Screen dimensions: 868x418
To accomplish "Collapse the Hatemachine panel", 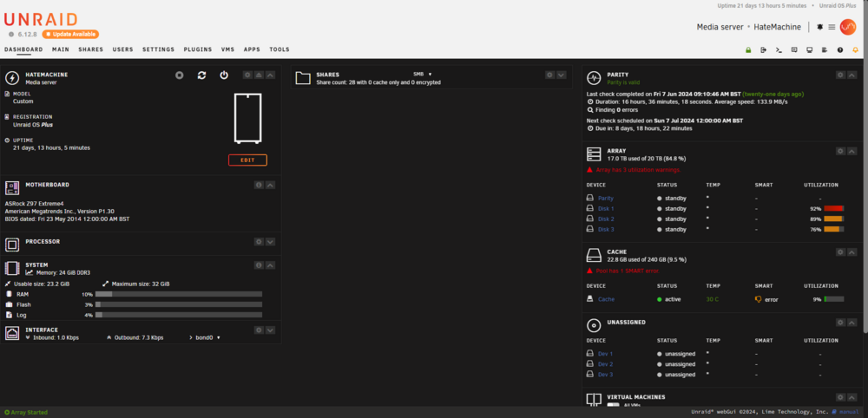I will (270, 75).
